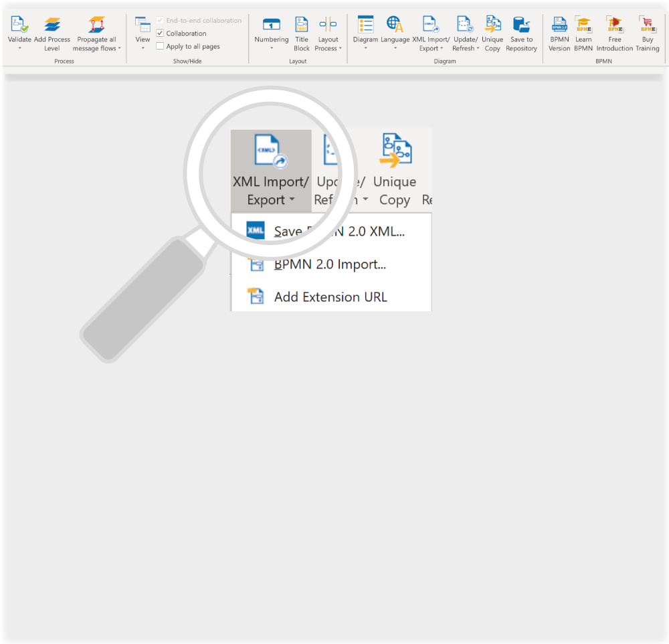Open the Diagram dropdown button
The width and height of the screenshot is (669, 644).
coord(366,34)
